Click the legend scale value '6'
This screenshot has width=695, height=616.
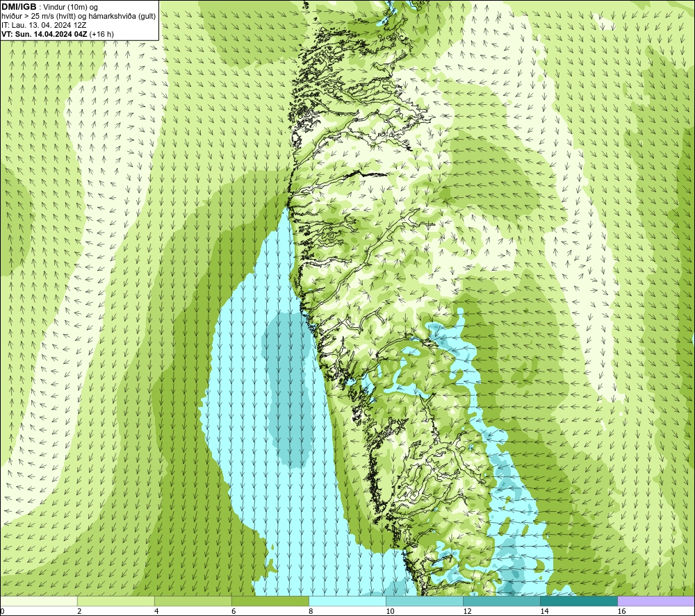[234, 611]
